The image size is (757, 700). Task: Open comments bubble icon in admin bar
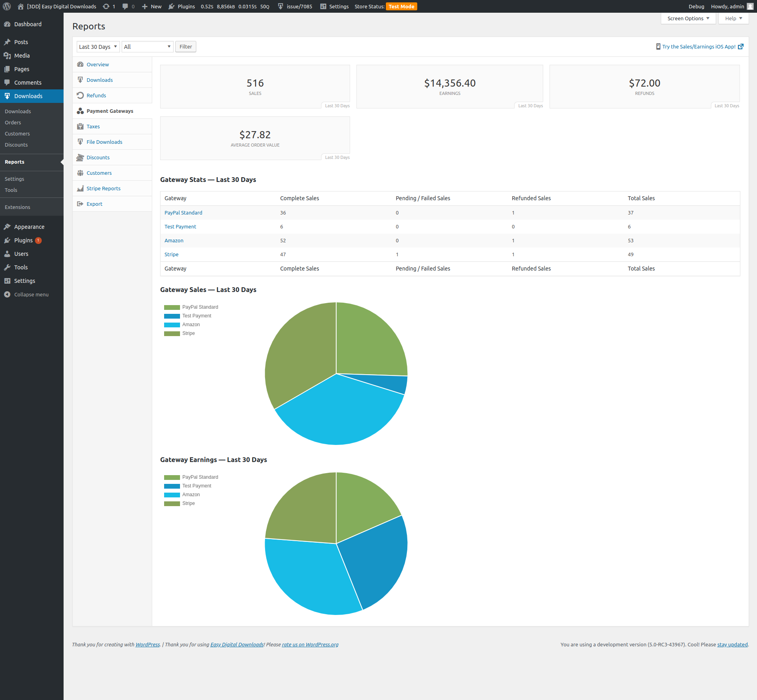pyautogui.click(x=126, y=6)
